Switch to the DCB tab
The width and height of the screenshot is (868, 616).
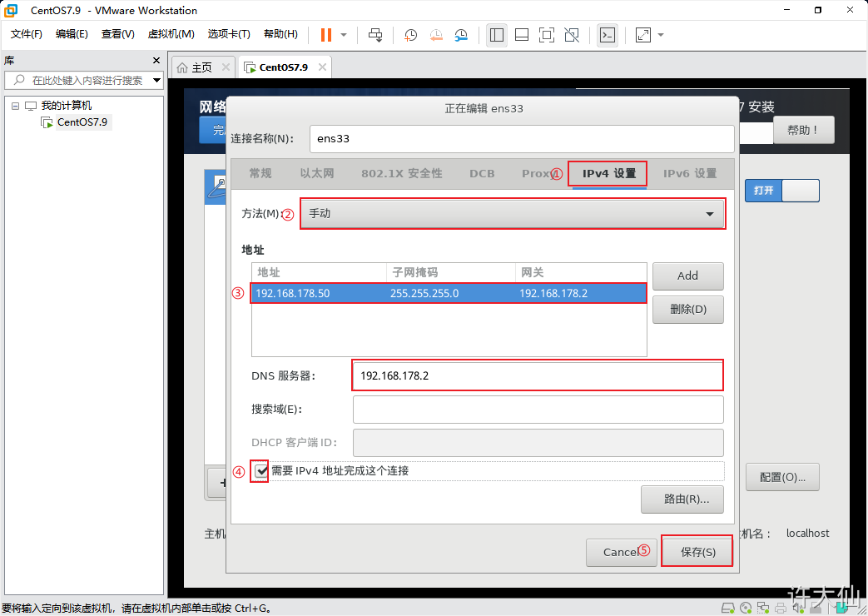[482, 173]
